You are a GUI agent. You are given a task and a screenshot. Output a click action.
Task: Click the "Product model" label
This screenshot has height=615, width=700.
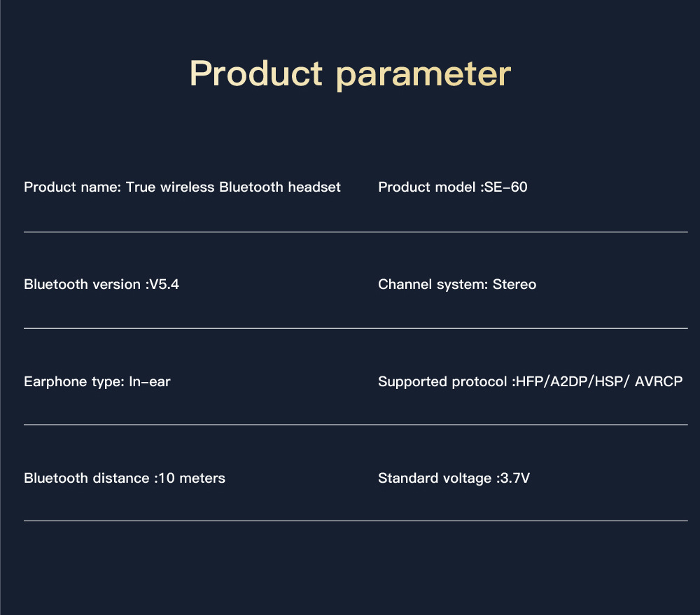tap(427, 187)
